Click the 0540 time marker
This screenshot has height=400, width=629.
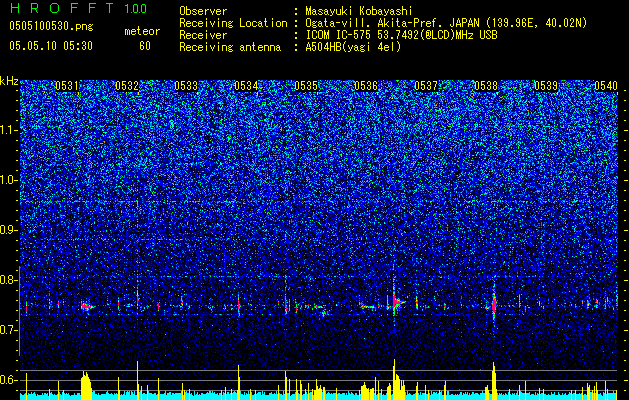pos(606,86)
